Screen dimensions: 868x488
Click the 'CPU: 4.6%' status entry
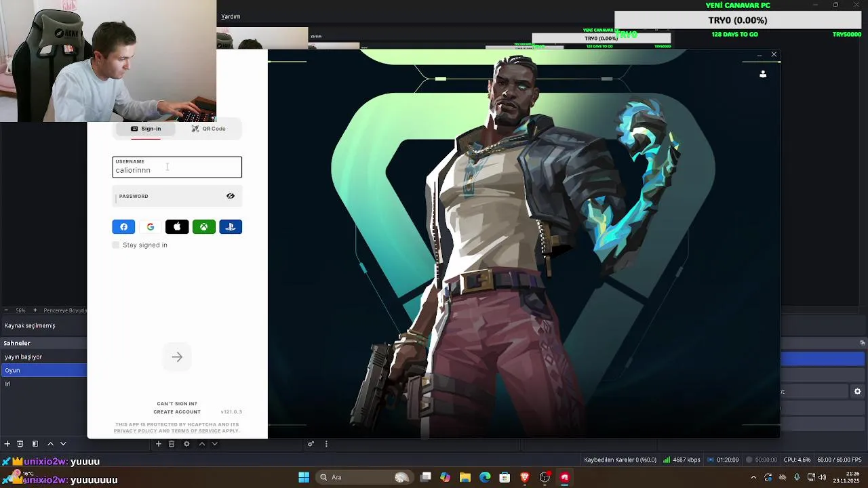[x=797, y=460]
